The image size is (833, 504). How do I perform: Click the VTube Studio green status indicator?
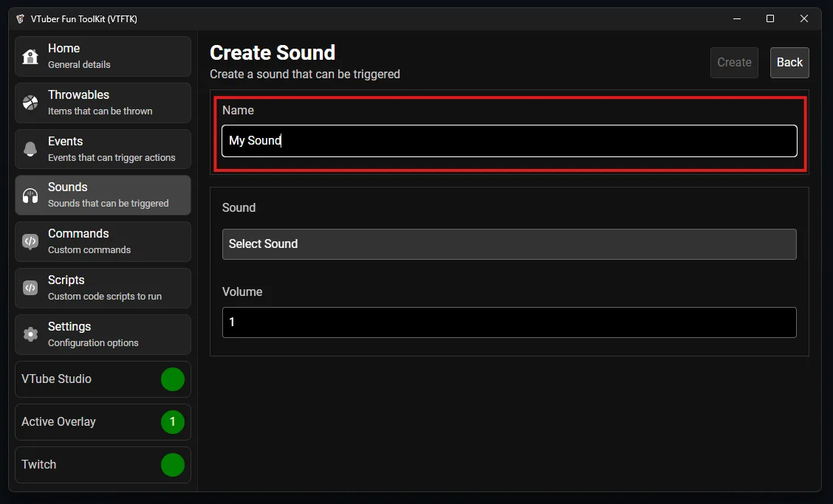tap(172, 379)
